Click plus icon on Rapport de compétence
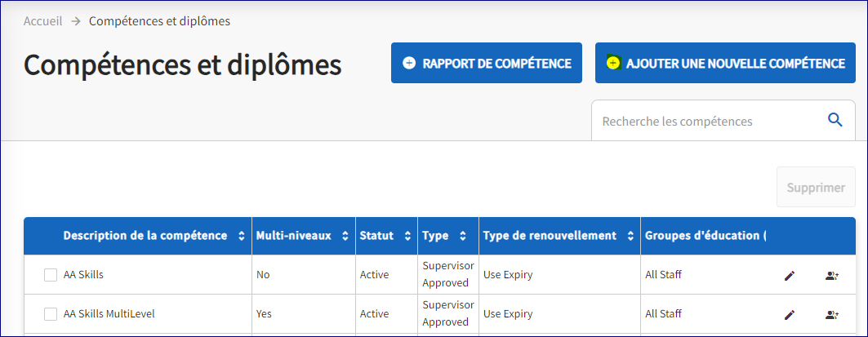Image resolution: width=868 pixels, height=337 pixels. tap(409, 63)
